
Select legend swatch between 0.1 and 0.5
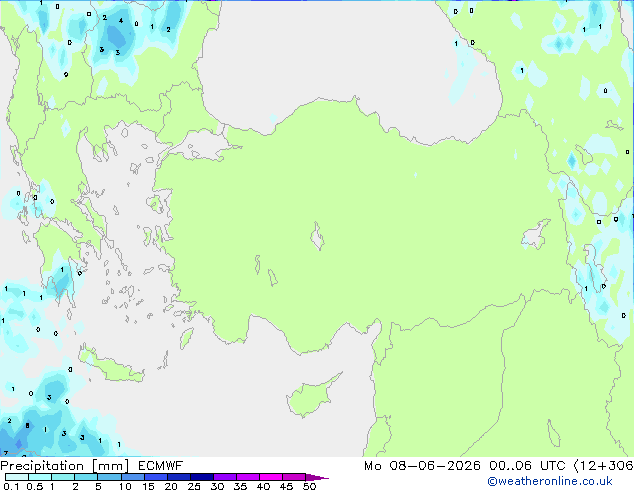17,477
